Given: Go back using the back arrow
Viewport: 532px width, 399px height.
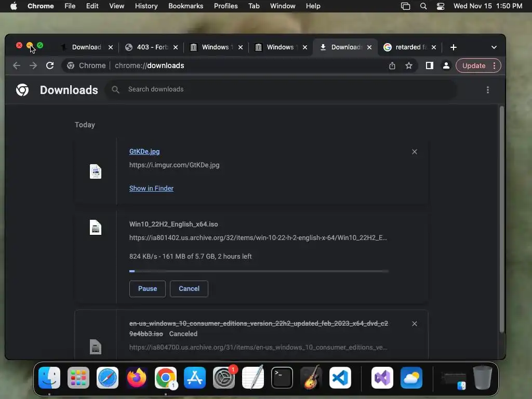Looking at the screenshot, I should [x=17, y=65].
